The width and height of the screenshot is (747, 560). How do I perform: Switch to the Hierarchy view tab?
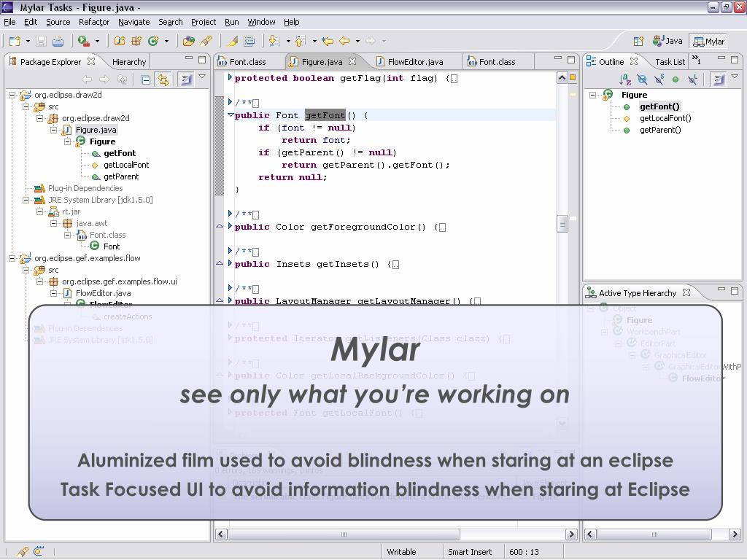pyautogui.click(x=128, y=62)
